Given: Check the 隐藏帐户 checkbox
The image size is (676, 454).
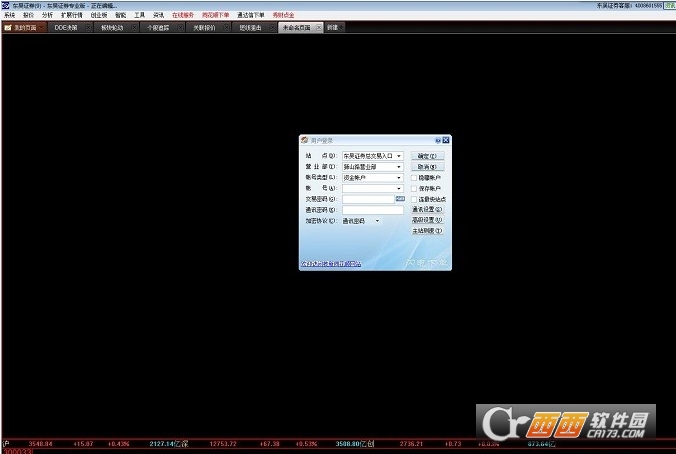Looking at the screenshot, I should 414,178.
